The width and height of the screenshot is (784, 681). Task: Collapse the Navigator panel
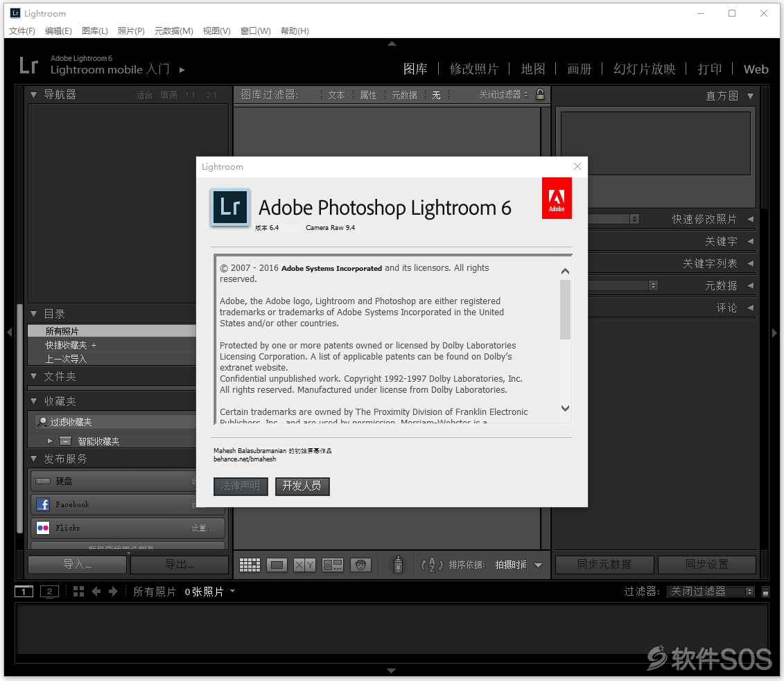(x=33, y=94)
